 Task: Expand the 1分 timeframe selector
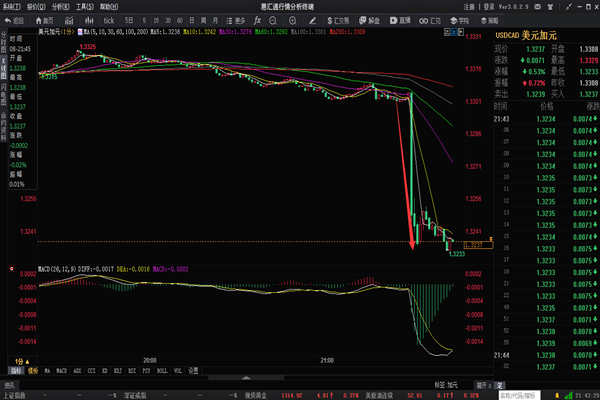(19, 359)
